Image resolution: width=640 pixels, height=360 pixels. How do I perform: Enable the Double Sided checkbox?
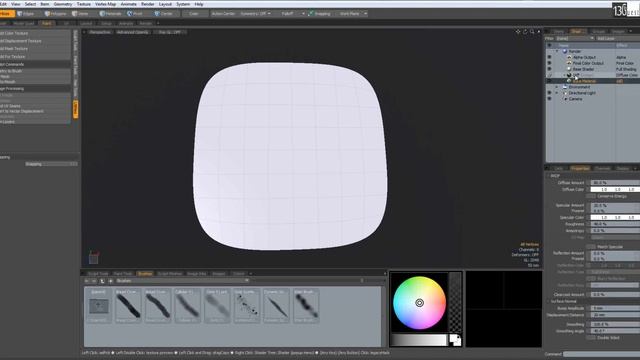(591, 338)
